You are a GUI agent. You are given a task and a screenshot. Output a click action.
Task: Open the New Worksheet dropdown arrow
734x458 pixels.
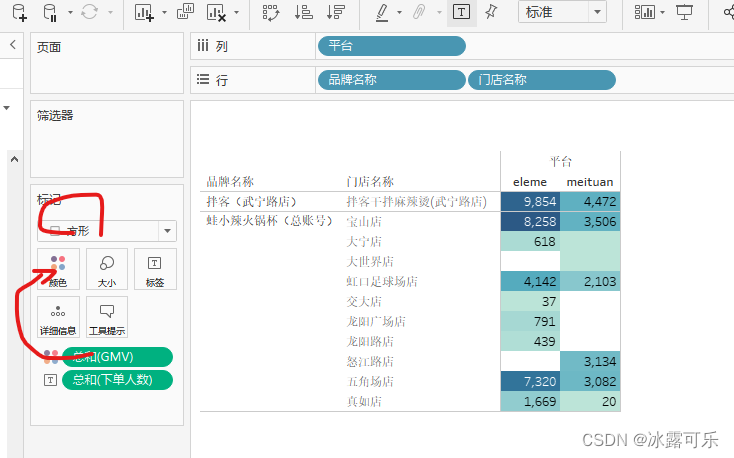164,12
